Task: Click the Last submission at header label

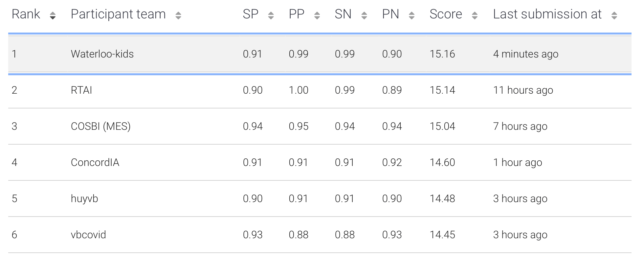Action: point(547,14)
